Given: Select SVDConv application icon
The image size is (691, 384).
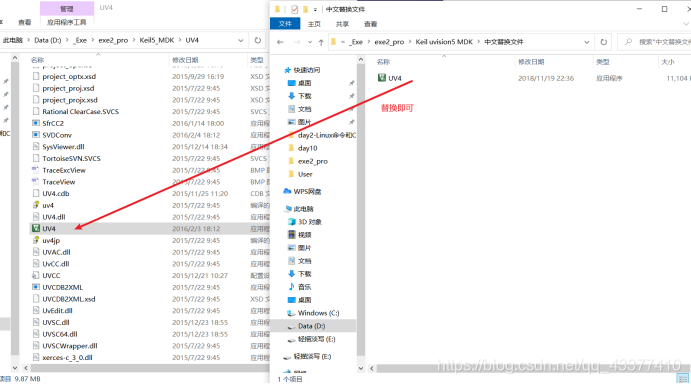Looking at the screenshot, I should coord(36,135).
